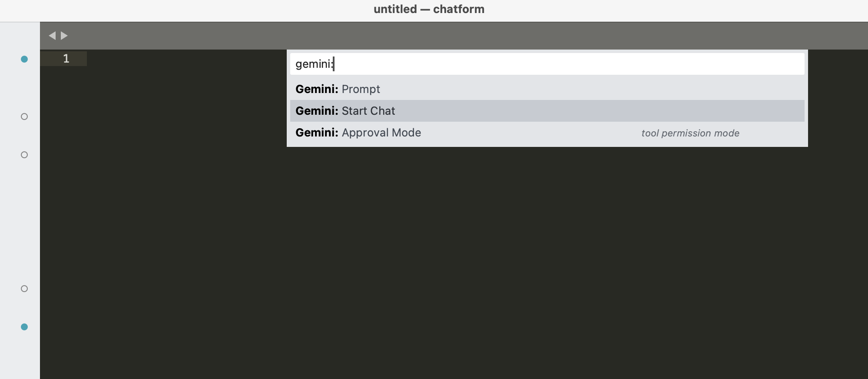Screen dimensions: 868x379
Task: Click the next tab right arrow
Action: tap(64, 36)
